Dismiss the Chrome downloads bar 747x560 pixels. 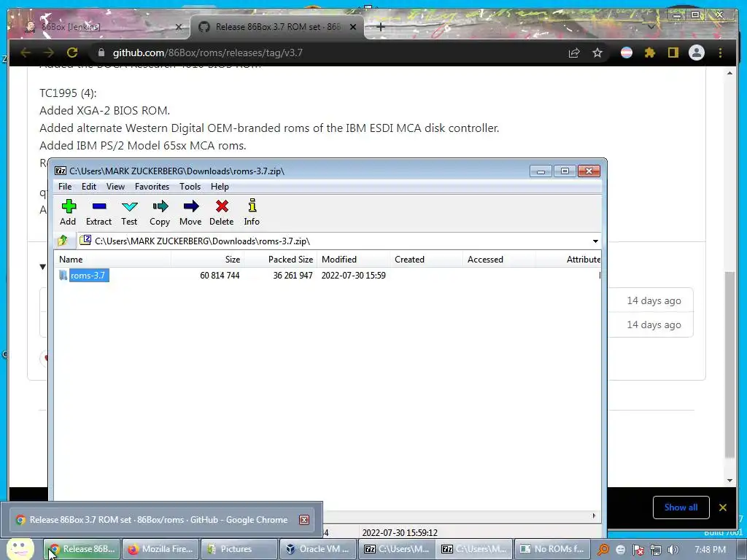point(723,507)
